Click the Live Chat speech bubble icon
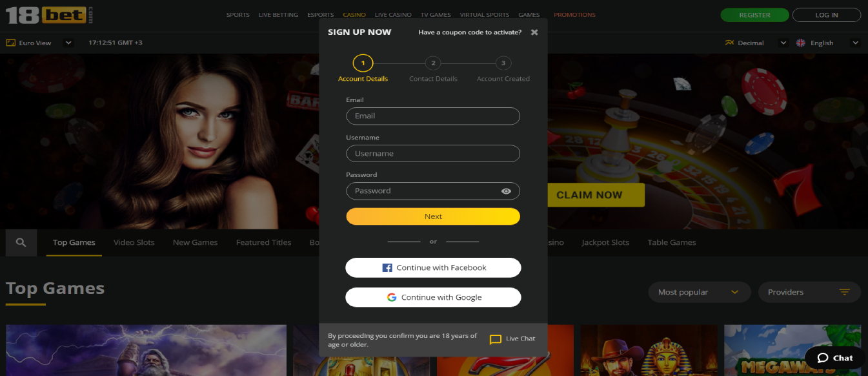Screen dimensions: 868x376 [x=496, y=339]
